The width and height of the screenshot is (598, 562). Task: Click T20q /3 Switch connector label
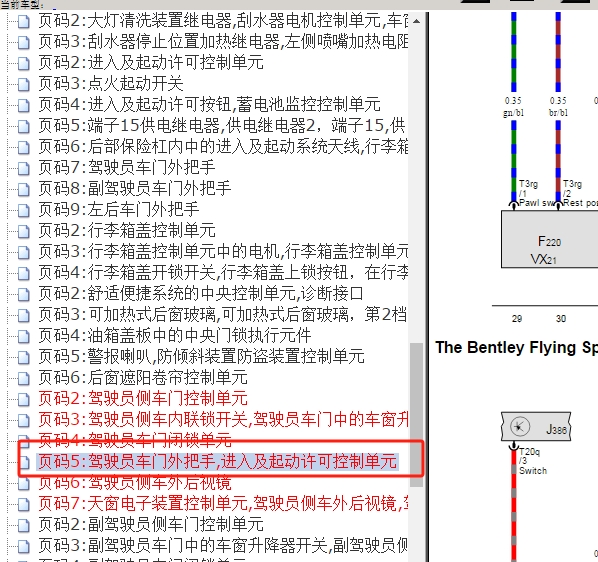click(x=533, y=461)
